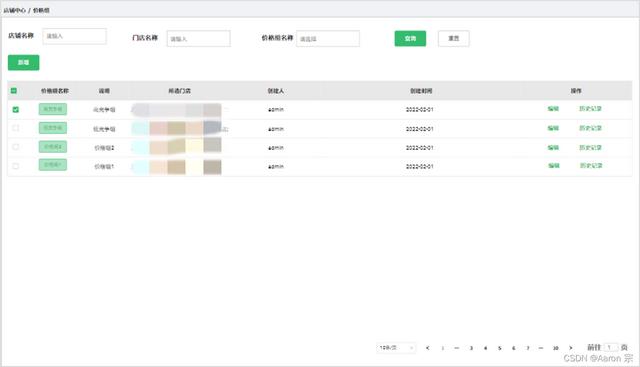The width and height of the screenshot is (640, 367).
Task: Click the green 查询 search button
Action: point(410,38)
